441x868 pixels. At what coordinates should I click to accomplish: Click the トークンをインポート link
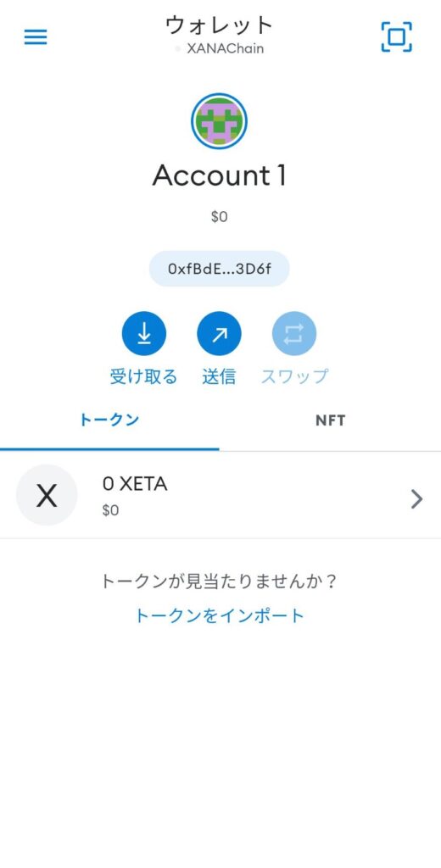click(x=220, y=615)
